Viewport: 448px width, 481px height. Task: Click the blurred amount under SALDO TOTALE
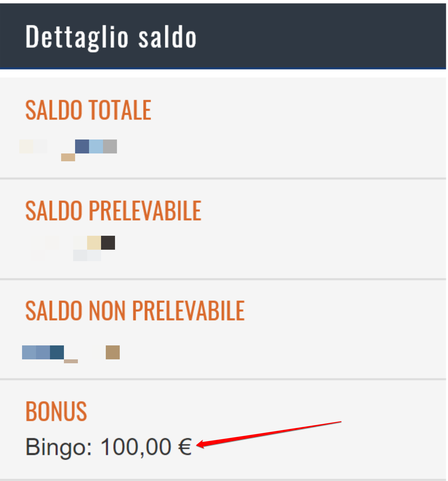coord(68,150)
